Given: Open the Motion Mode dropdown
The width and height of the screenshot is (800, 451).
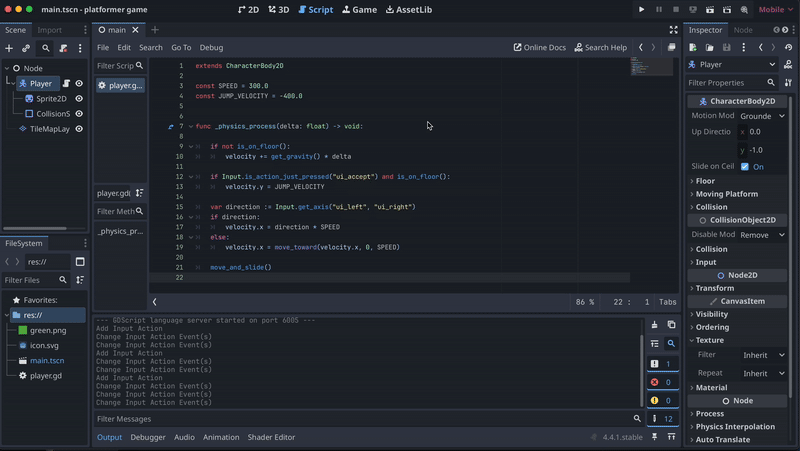Looking at the screenshot, I should click(x=762, y=116).
